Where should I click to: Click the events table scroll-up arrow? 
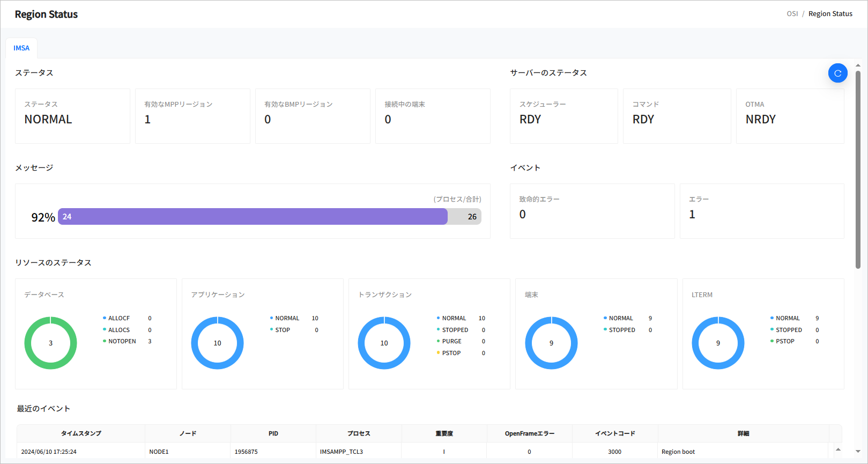(838, 450)
